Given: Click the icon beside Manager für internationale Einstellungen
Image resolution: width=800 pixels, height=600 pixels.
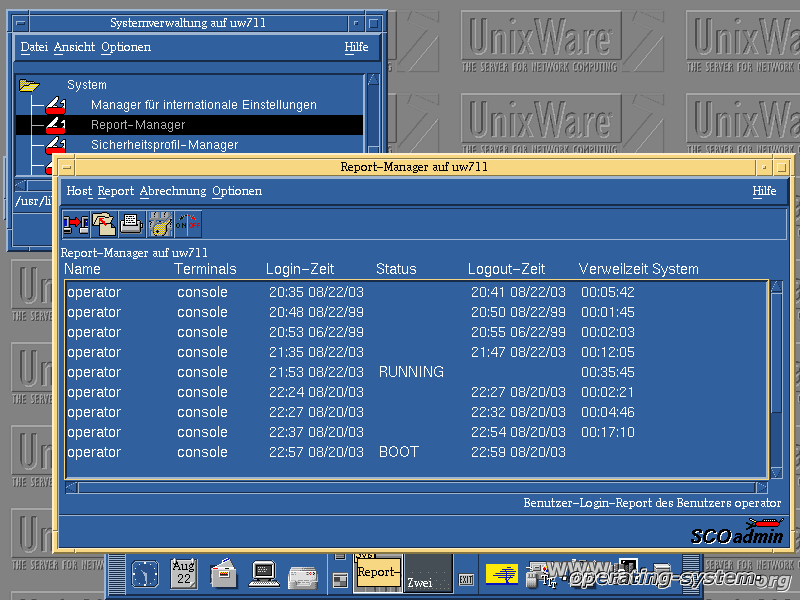Looking at the screenshot, I should pyautogui.click(x=55, y=105).
